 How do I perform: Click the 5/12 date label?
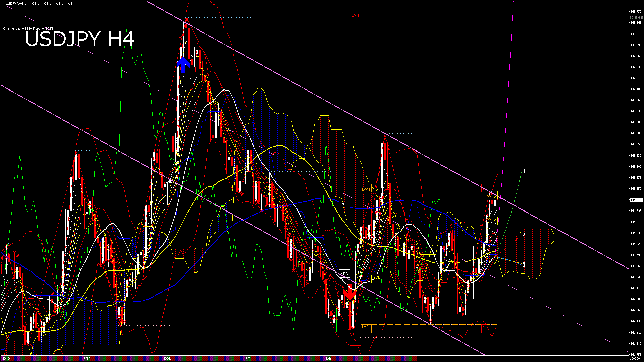click(6, 359)
